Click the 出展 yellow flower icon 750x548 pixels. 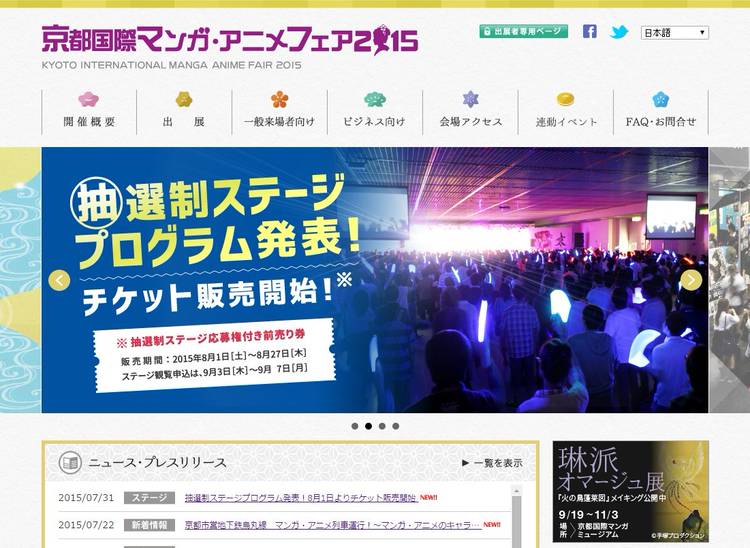click(184, 99)
